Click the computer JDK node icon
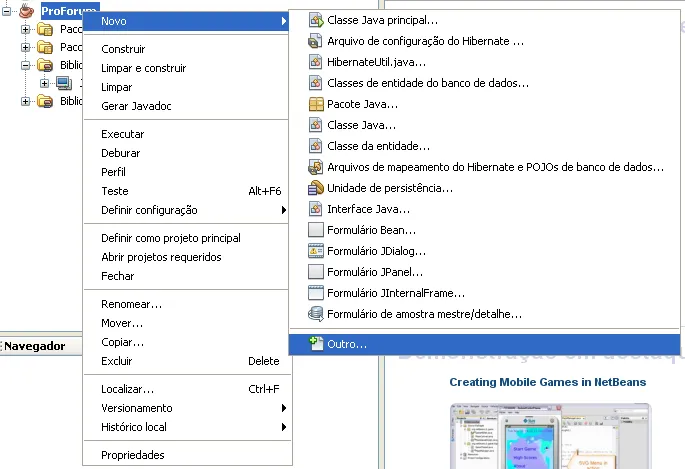 pos(64,83)
